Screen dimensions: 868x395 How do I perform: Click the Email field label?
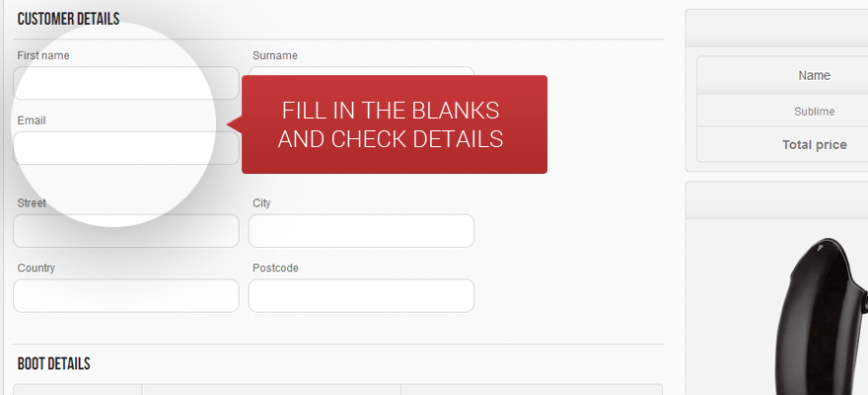(x=32, y=120)
